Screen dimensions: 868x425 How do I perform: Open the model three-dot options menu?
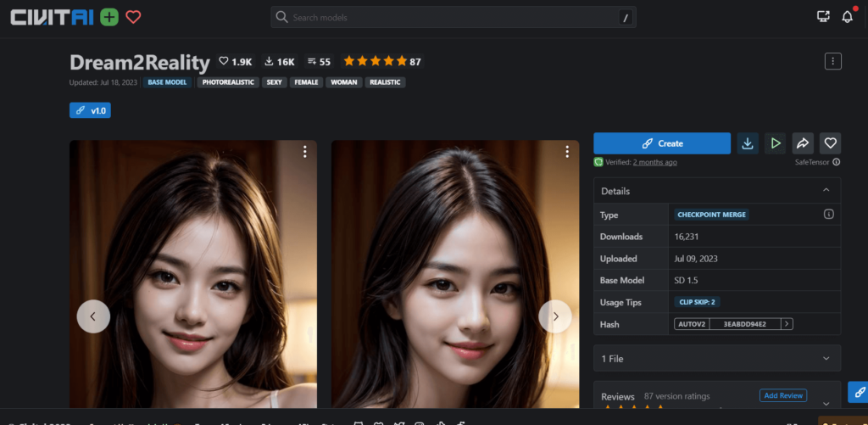[832, 61]
